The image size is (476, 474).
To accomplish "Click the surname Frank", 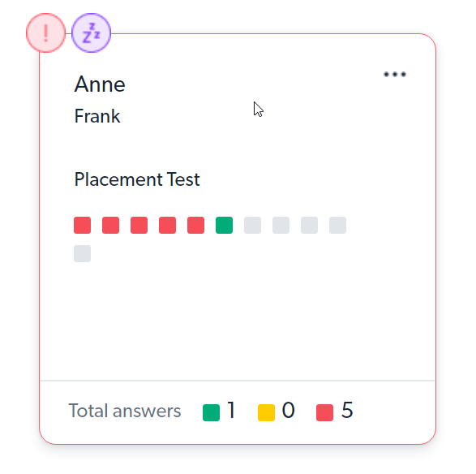I will (97, 116).
